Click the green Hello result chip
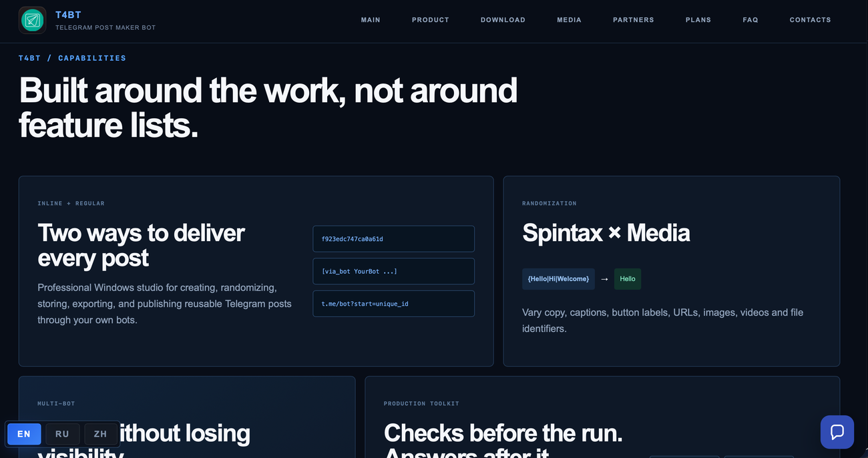868x458 pixels. tap(628, 278)
